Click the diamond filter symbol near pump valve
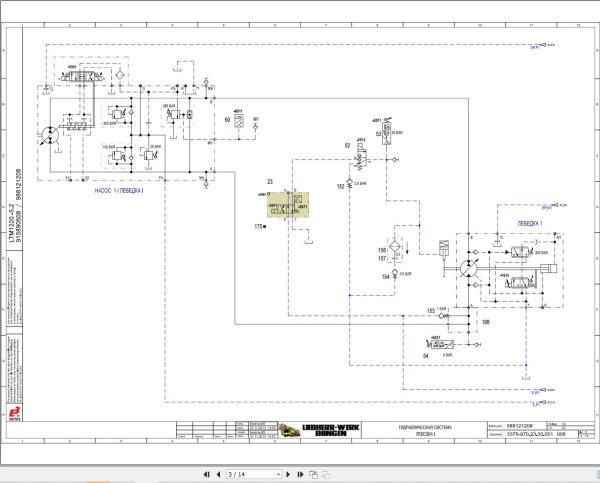 [x=120, y=75]
